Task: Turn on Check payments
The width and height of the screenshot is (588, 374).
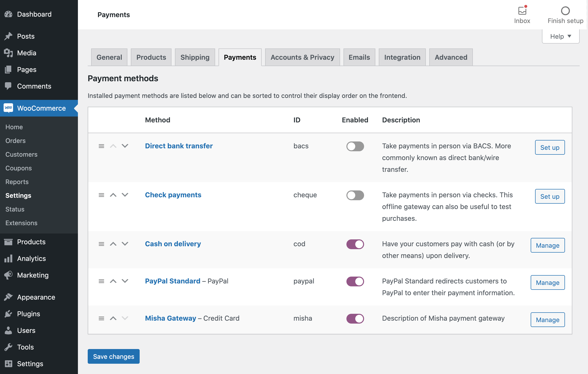Action: point(355,195)
